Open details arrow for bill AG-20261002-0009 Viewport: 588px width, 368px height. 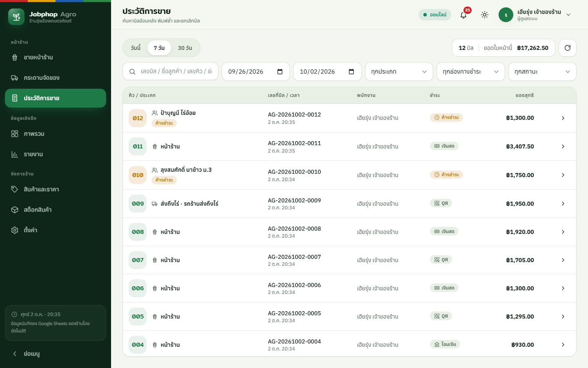pos(563,204)
